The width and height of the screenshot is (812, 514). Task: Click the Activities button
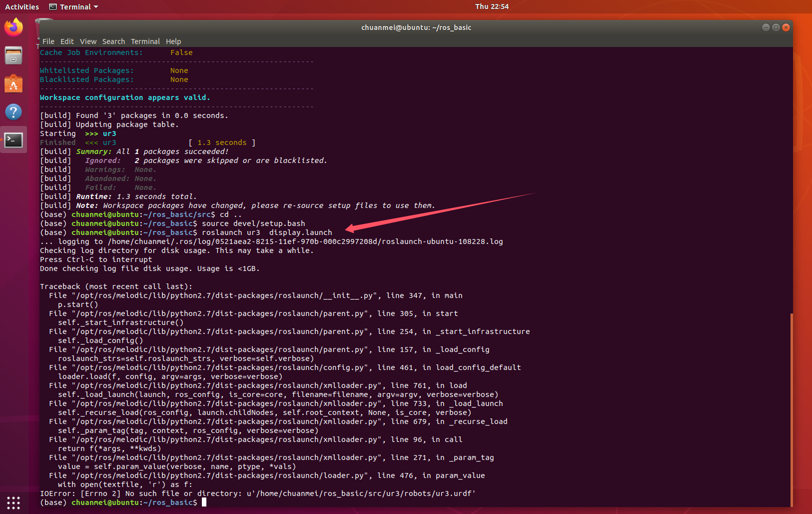22,6
